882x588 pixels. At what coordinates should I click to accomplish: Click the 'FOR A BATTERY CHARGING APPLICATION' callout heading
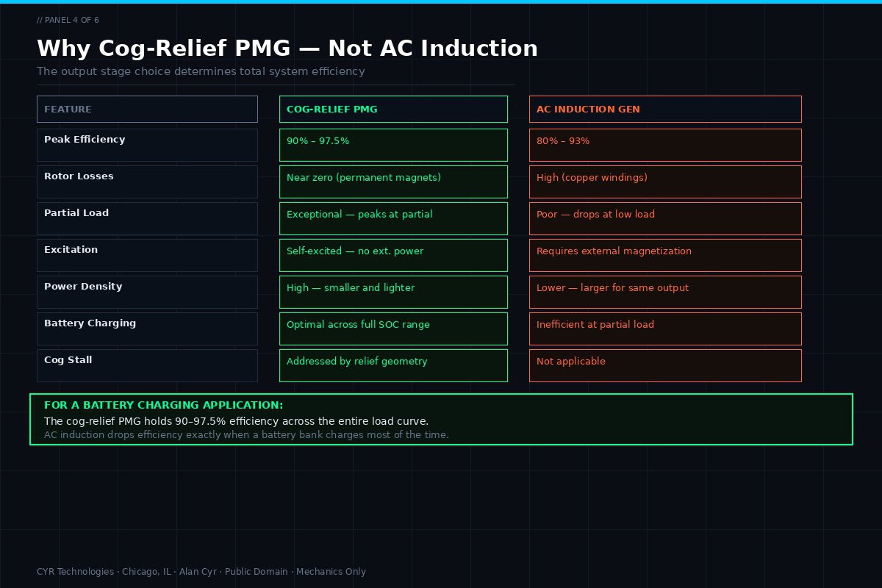(163, 406)
